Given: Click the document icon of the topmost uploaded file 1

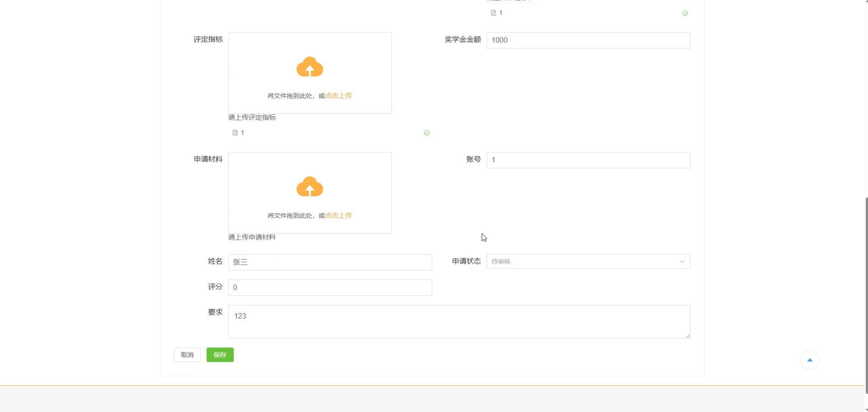Looking at the screenshot, I should click(492, 13).
